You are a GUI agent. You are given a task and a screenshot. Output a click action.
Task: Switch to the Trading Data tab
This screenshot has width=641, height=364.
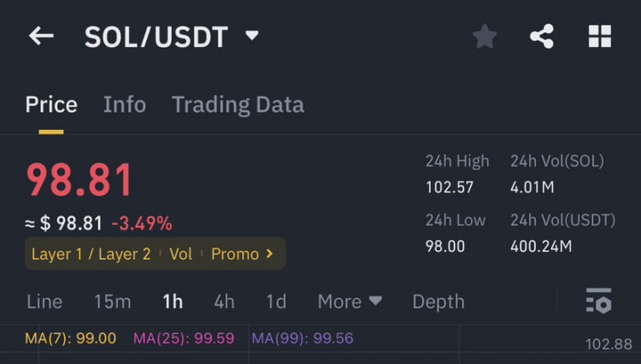238,104
